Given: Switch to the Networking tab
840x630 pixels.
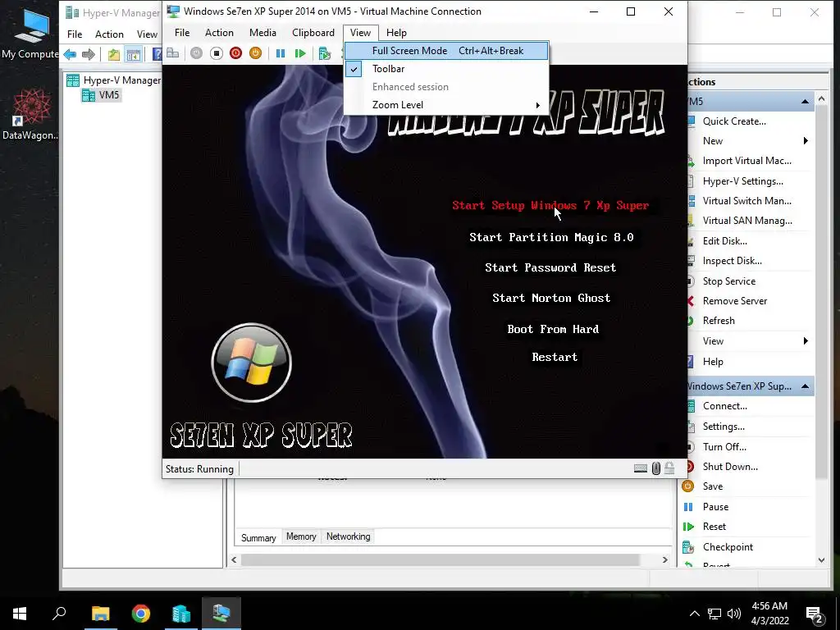Looking at the screenshot, I should [x=348, y=536].
